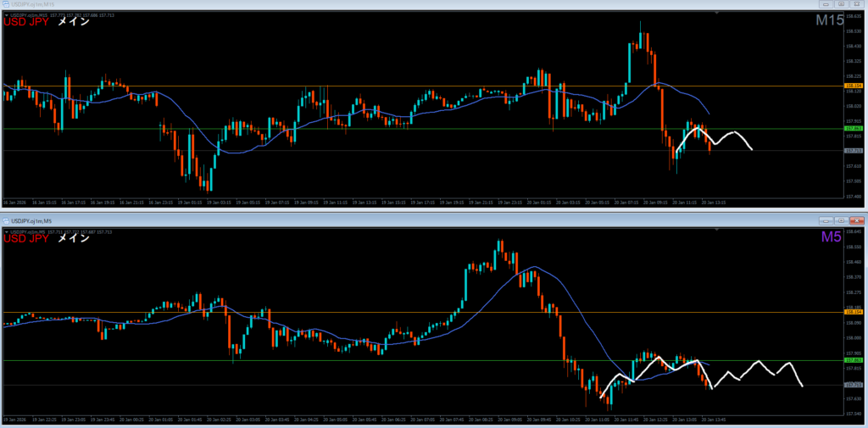Click '20 Jan 13:15' on the M15 time axis
Viewport: 868px width, 428px height.
[x=714, y=203]
